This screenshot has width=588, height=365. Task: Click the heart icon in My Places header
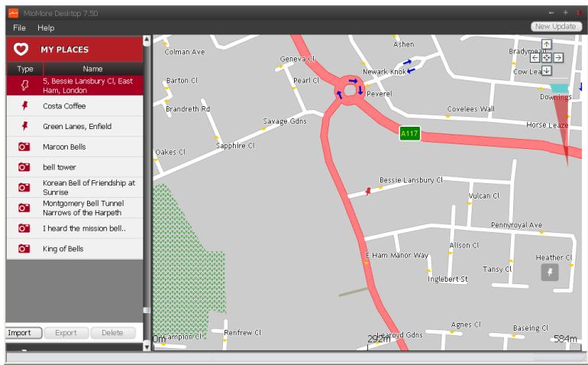click(21, 49)
